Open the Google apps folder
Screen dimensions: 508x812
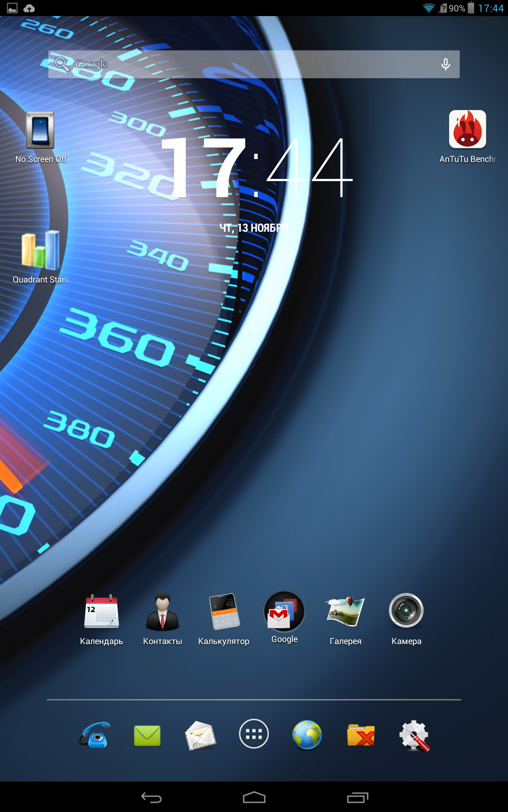click(x=284, y=612)
